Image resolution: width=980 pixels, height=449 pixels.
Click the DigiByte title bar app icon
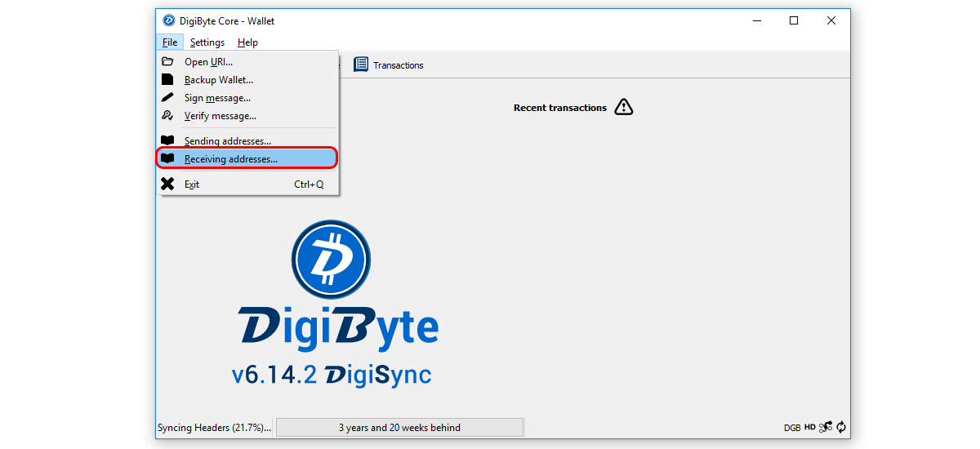[x=169, y=21]
